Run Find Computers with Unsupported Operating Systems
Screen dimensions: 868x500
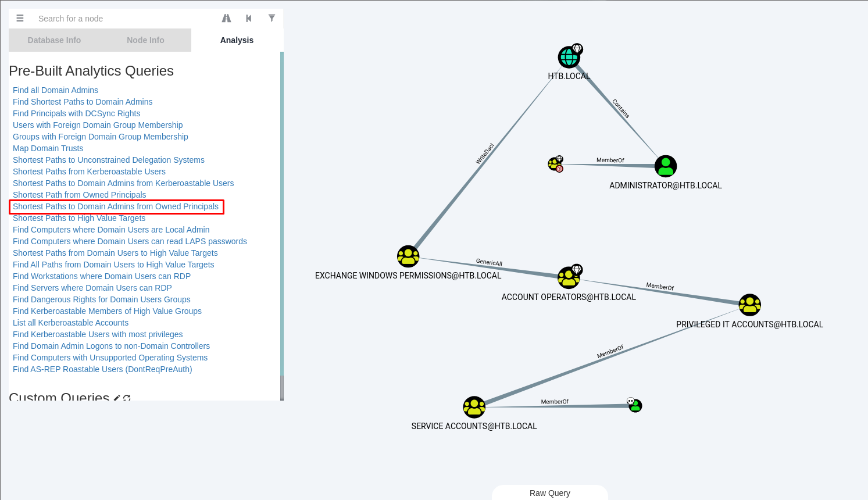[110, 358]
